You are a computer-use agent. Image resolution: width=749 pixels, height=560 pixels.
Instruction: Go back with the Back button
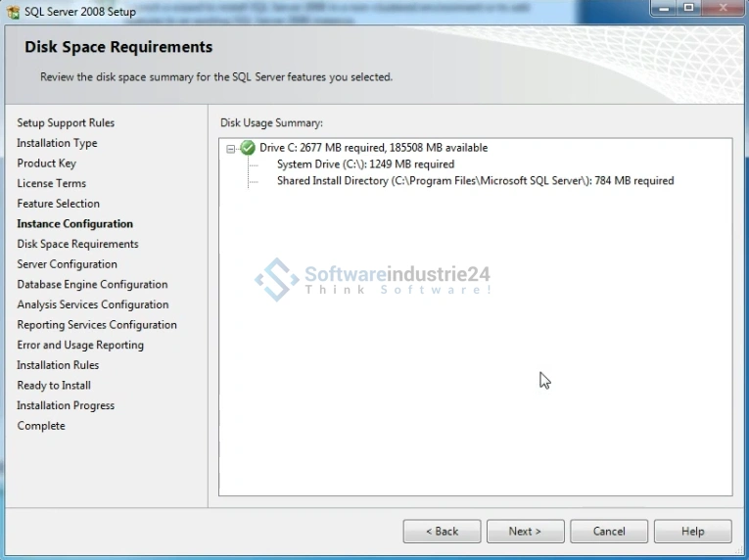coord(442,531)
